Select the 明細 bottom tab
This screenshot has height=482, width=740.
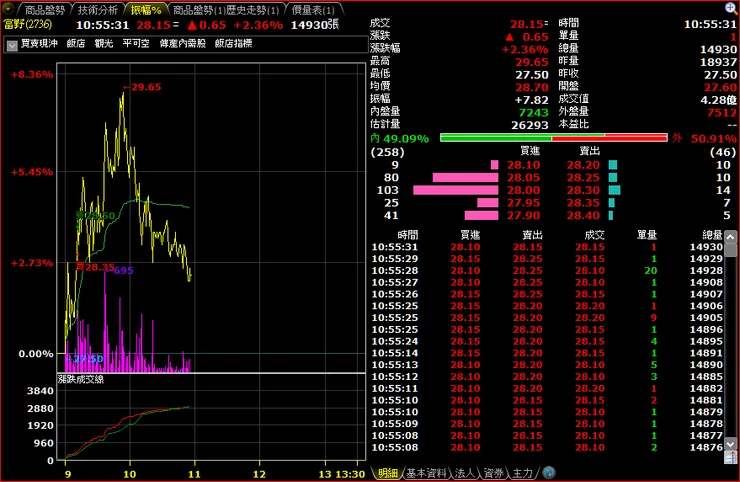(x=387, y=473)
